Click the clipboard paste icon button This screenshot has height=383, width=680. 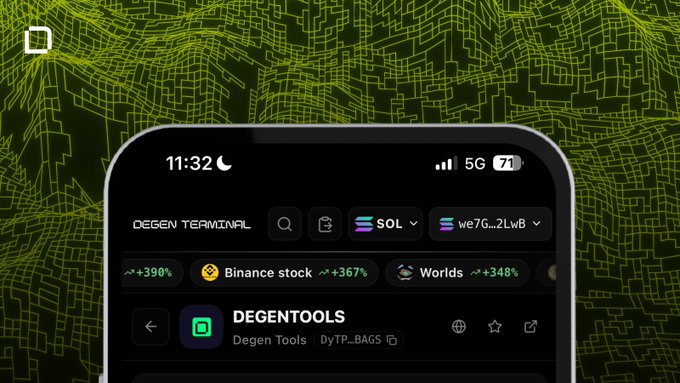[325, 224]
